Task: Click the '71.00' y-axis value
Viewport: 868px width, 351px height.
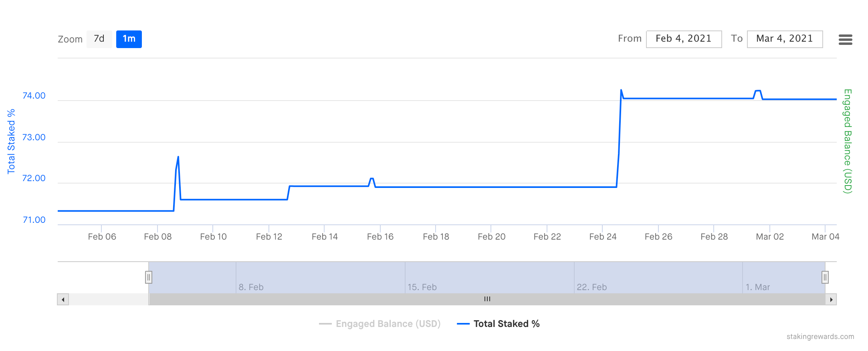Action: click(x=34, y=220)
